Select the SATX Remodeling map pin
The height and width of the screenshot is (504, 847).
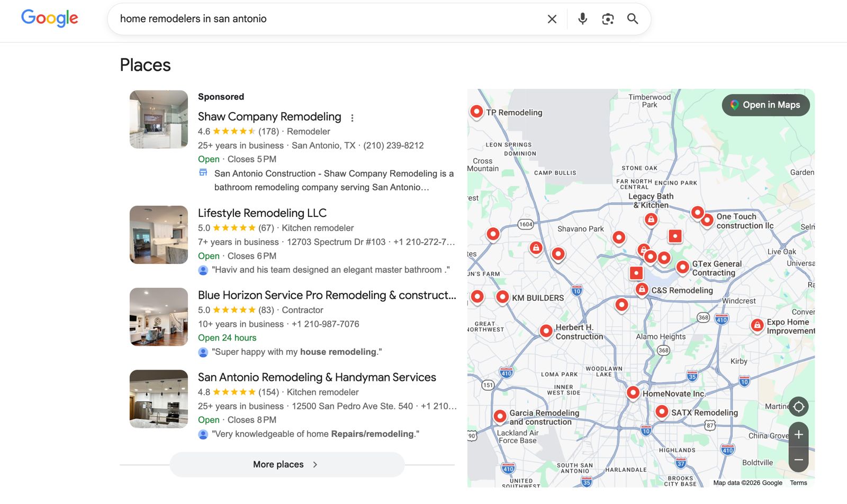[662, 411]
